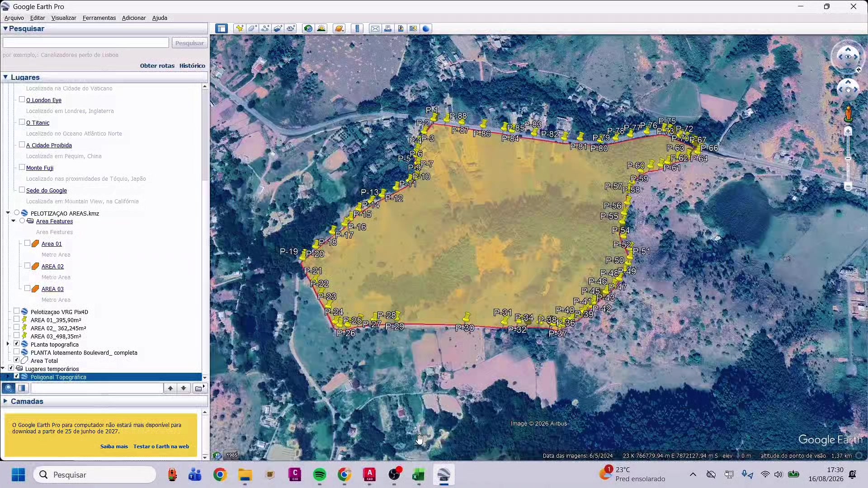Click the Places filter text field
Viewport: 868px width, 488px height.
coord(97,388)
